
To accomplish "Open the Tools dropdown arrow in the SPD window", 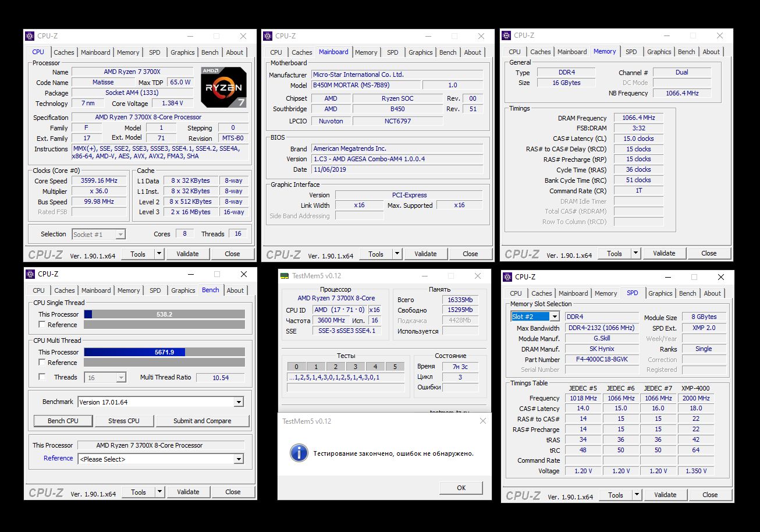I will (x=637, y=495).
